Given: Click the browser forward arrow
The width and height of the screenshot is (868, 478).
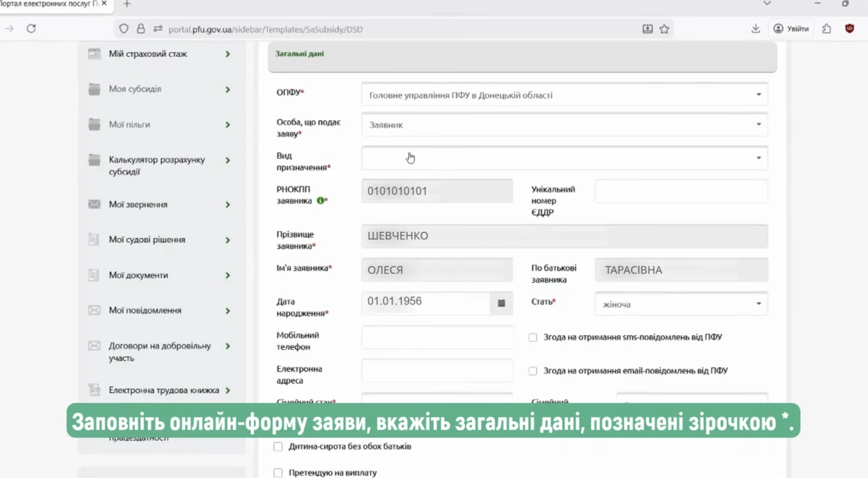Looking at the screenshot, I should 9,28.
